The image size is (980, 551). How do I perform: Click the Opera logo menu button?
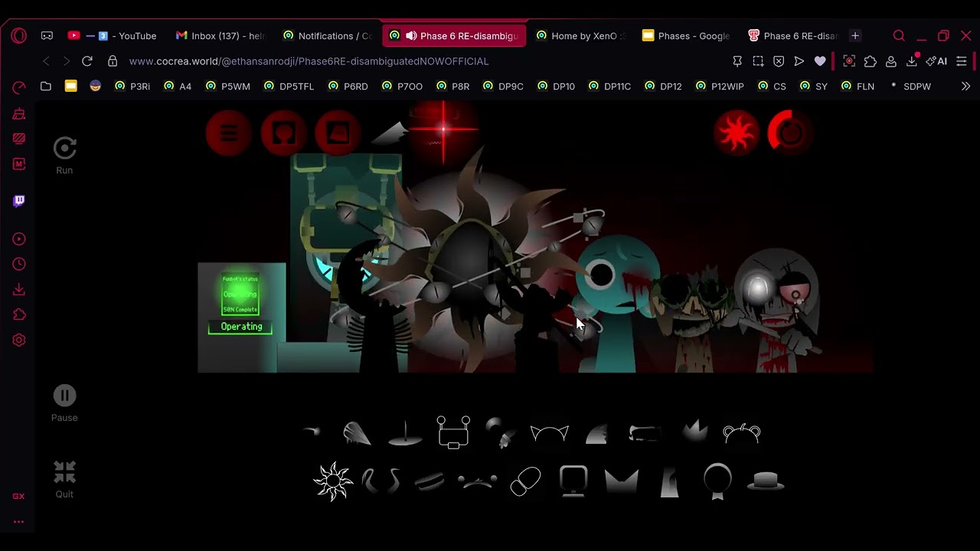point(19,36)
